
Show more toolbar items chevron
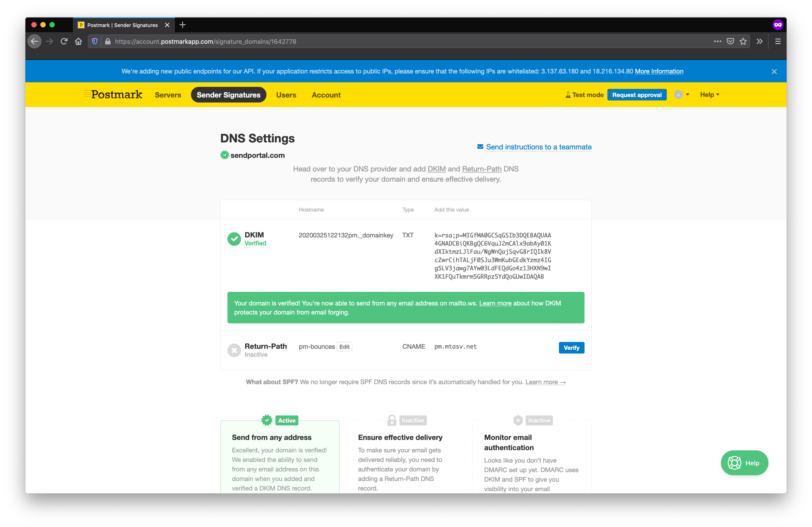pyautogui.click(x=759, y=41)
